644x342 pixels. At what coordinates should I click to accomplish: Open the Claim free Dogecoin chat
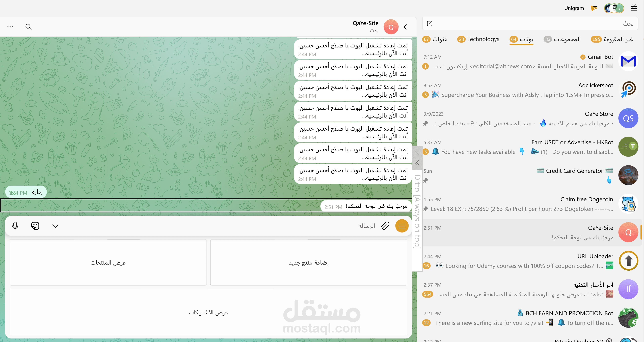pyautogui.click(x=530, y=204)
